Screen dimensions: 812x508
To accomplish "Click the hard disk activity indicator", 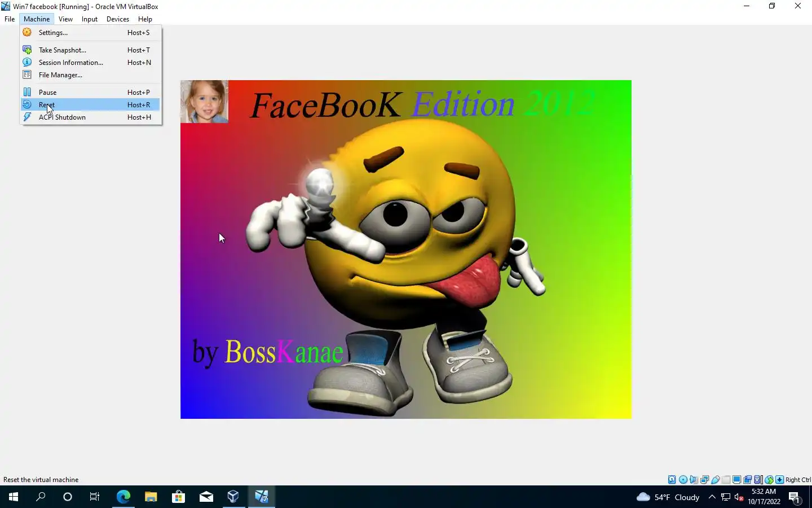I will [x=672, y=480].
